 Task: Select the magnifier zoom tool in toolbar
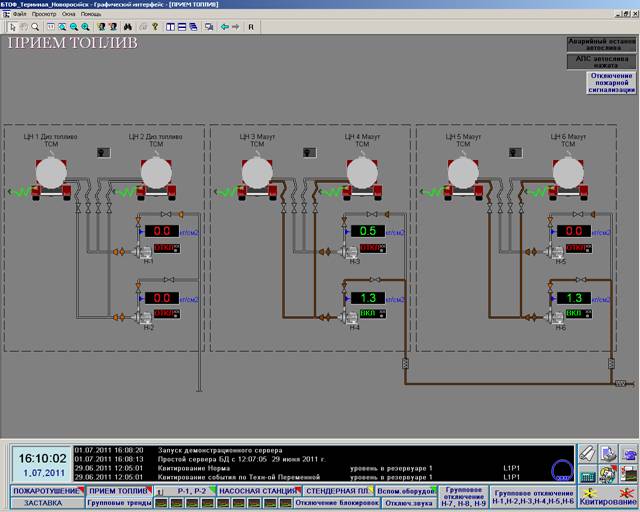[x=36, y=27]
